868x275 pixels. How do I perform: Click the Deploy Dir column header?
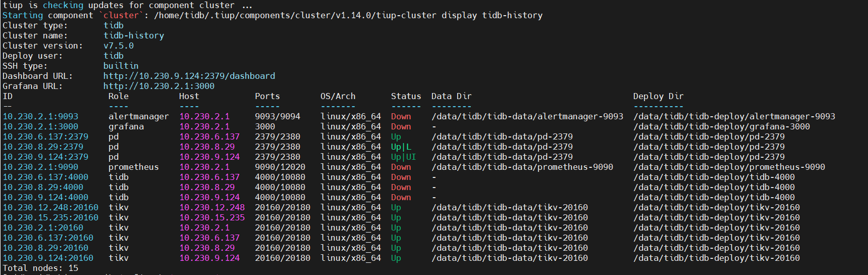(659, 96)
